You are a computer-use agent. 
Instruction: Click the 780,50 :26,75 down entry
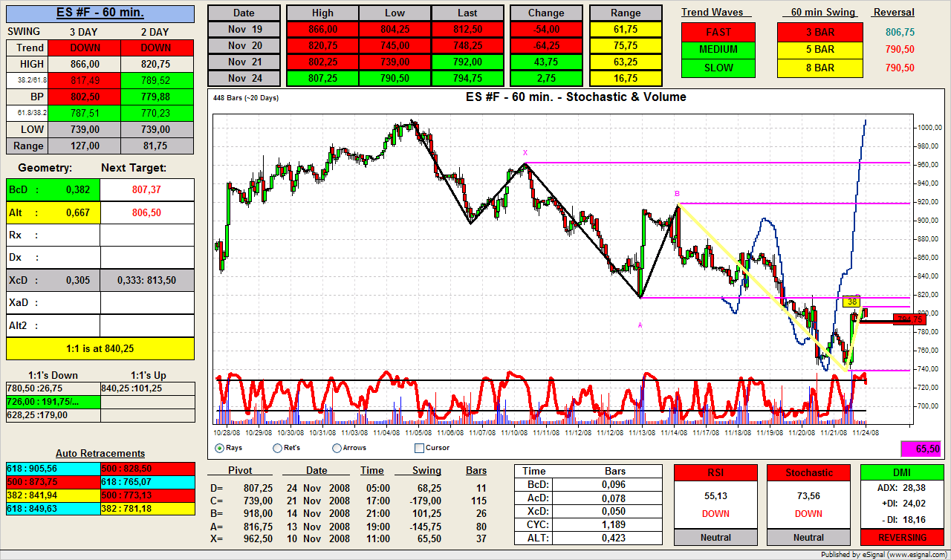[x=53, y=388]
